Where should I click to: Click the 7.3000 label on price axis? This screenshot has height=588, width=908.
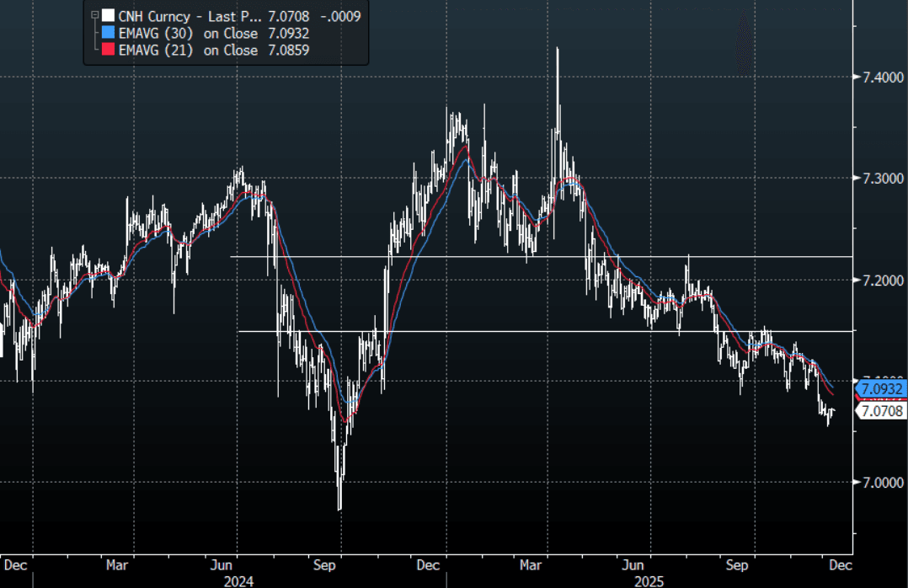(x=880, y=179)
